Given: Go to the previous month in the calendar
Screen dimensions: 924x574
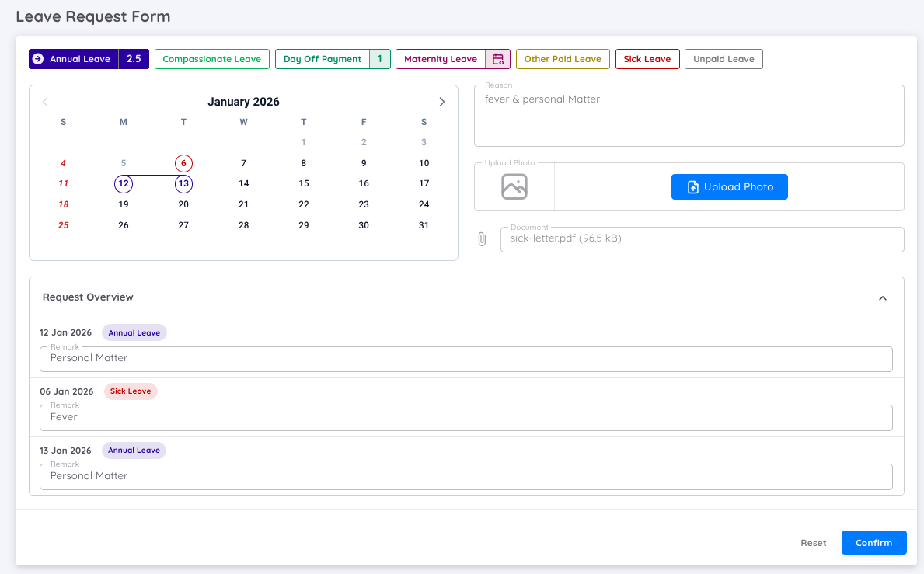Looking at the screenshot, I should 45,101.
